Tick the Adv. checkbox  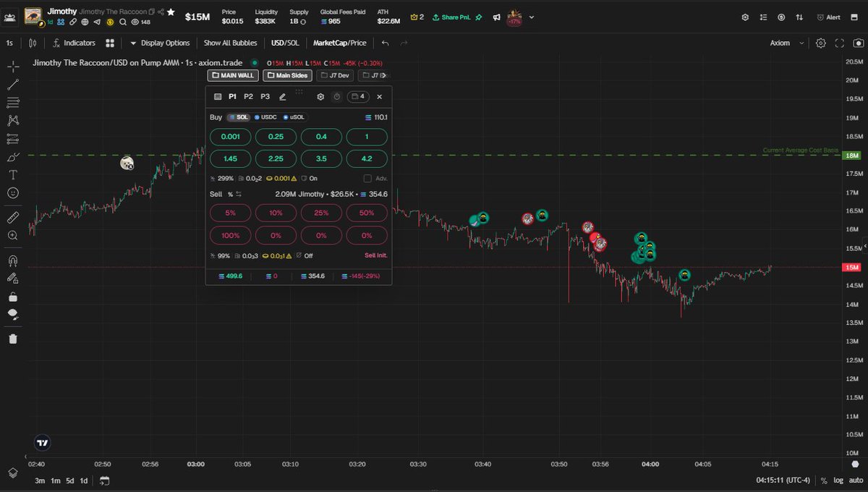tap(367, 178)
